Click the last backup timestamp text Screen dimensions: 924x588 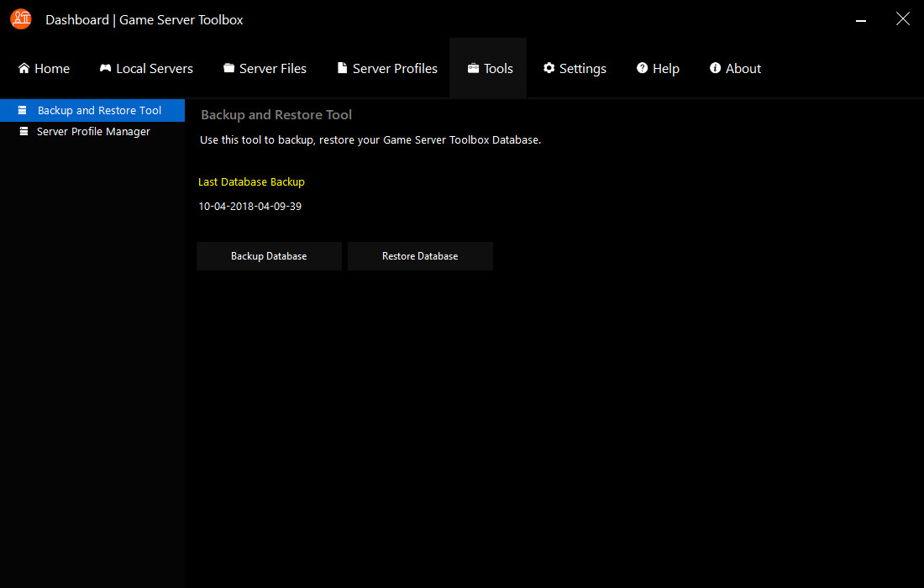pyautogui.click(x=249, y=206)
